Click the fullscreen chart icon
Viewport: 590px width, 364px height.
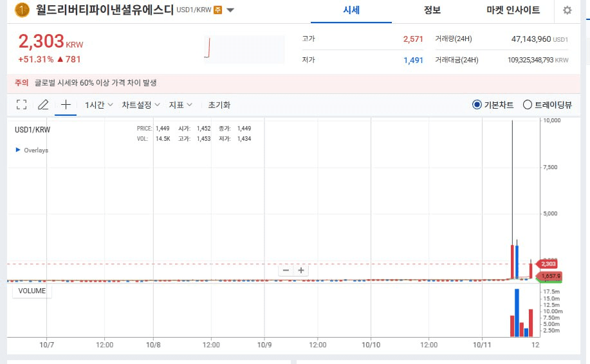pos(21,105)
